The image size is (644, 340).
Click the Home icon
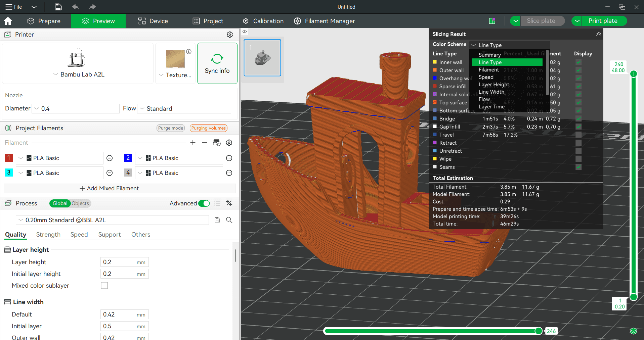coord(8,21)
